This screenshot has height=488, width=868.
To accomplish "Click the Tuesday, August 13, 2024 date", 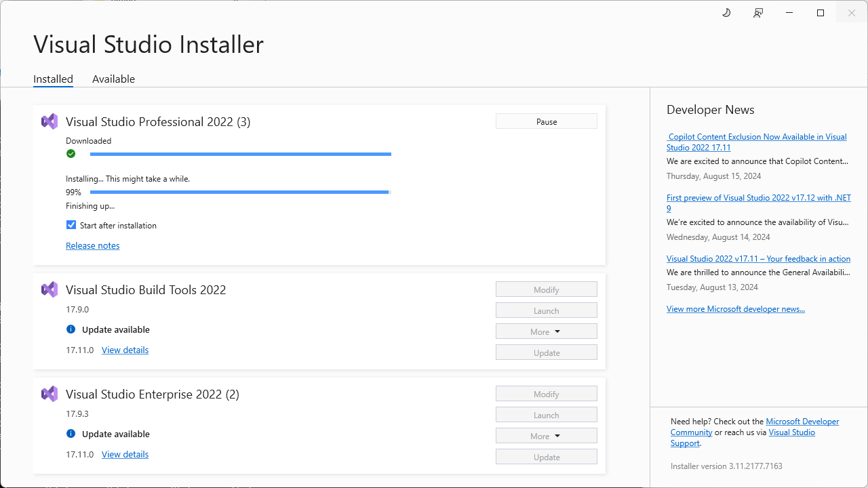I will [x=712, y=287].
